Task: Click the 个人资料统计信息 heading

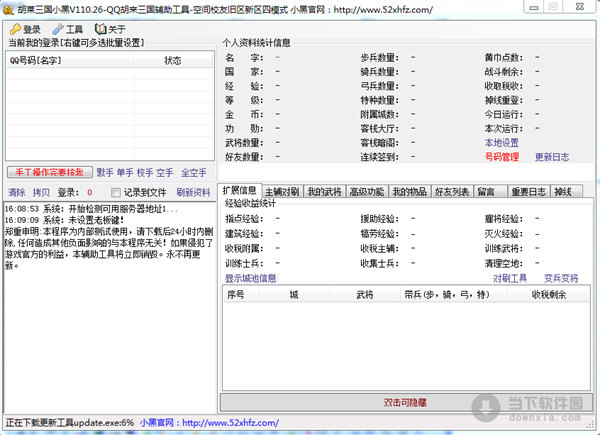Action: (256, 42)
